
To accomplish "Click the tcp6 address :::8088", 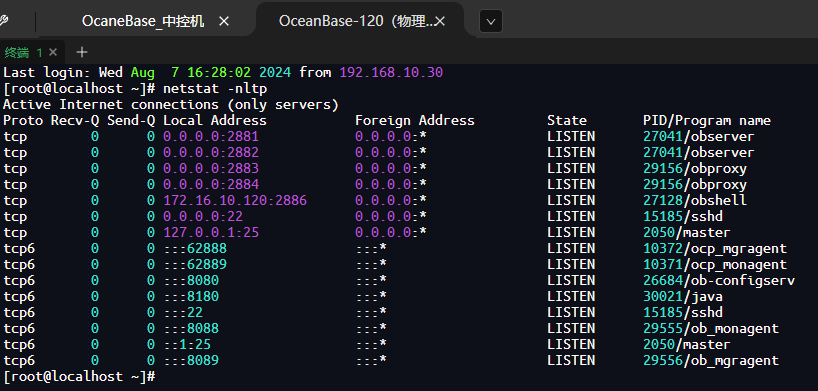I will [191, 328].
